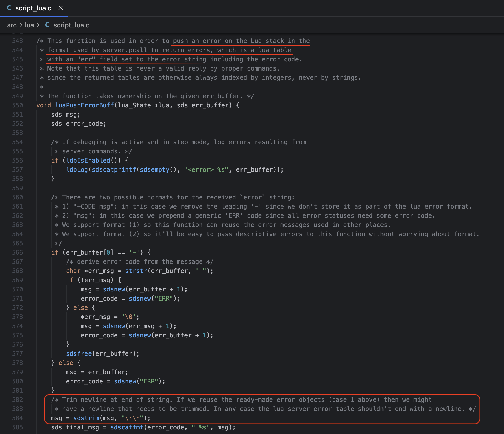Open the src breadcrumb segment

tap(12, 25)
